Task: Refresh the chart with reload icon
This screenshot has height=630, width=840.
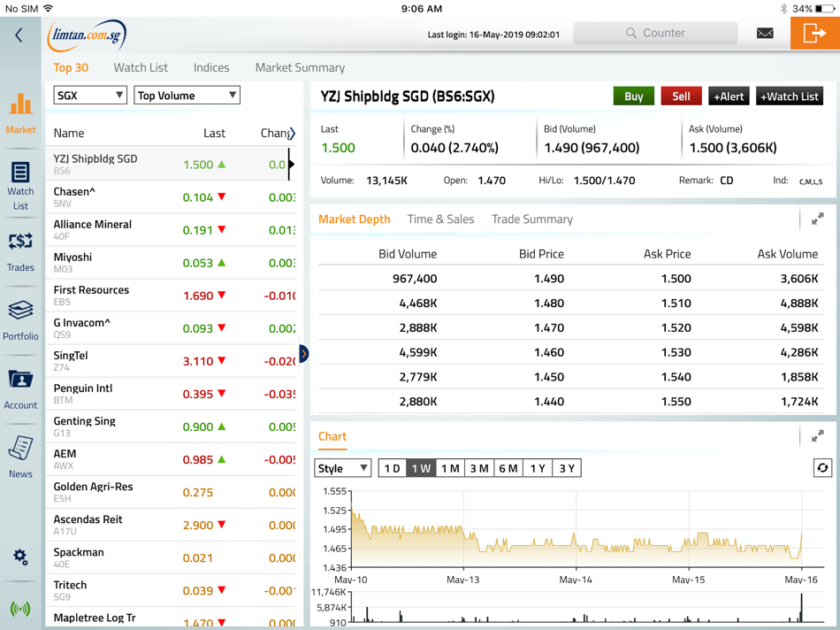Action: click(822, 468)
